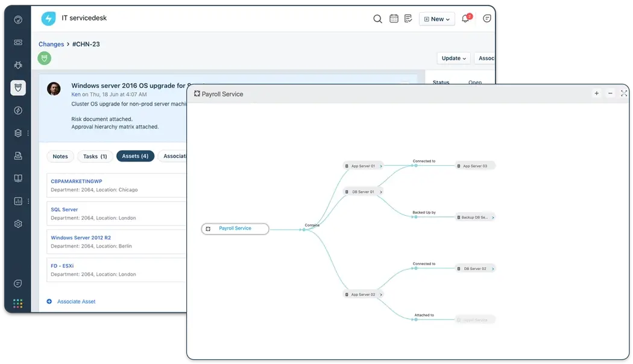Click the Associate Asset link

[x=76, y=301]
